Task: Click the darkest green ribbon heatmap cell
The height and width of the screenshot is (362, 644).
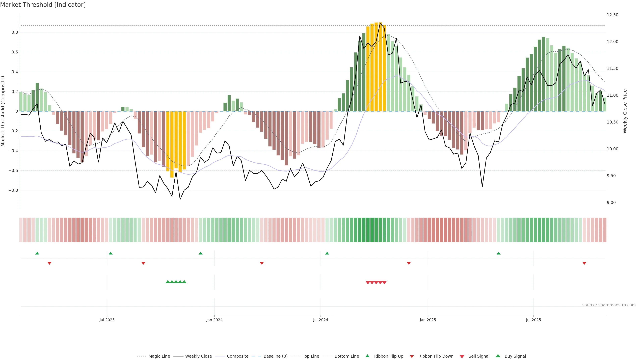Action: pyautogui.click(x=372, y=230)
